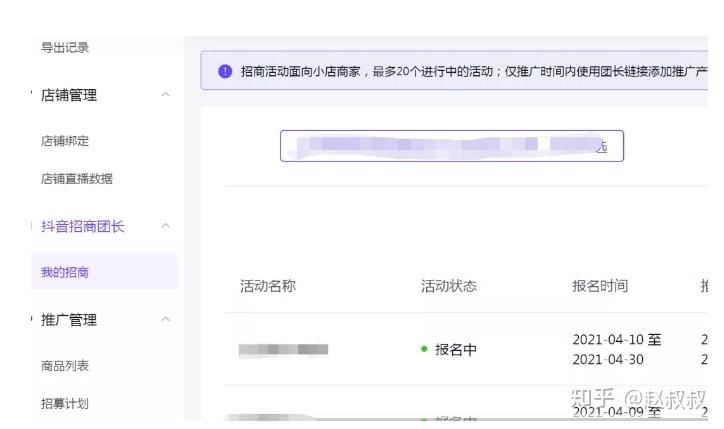Click the 活动状态 column header

(449, 286)
